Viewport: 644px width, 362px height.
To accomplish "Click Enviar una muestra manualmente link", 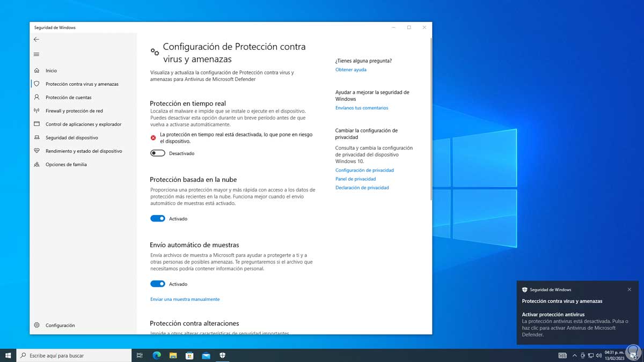I will [x=185, y=299].
